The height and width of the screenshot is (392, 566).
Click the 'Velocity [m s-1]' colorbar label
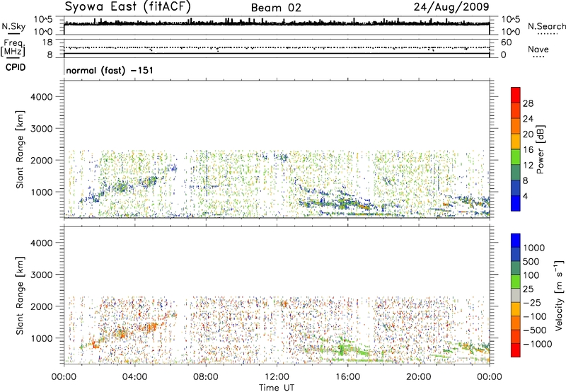point(559,295)
